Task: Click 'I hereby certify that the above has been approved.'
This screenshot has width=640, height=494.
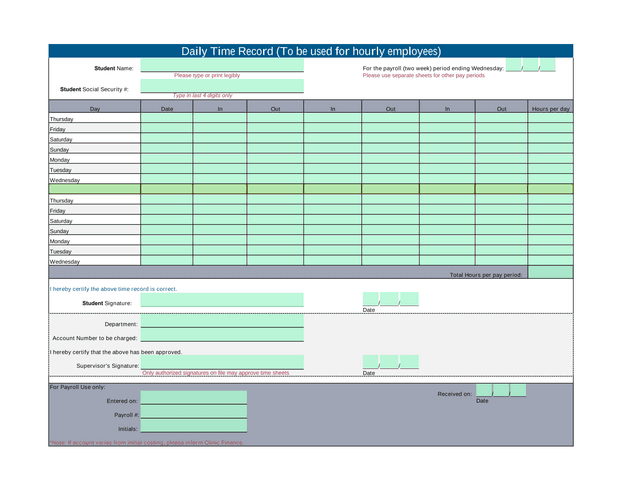Action: pos(116,352)
